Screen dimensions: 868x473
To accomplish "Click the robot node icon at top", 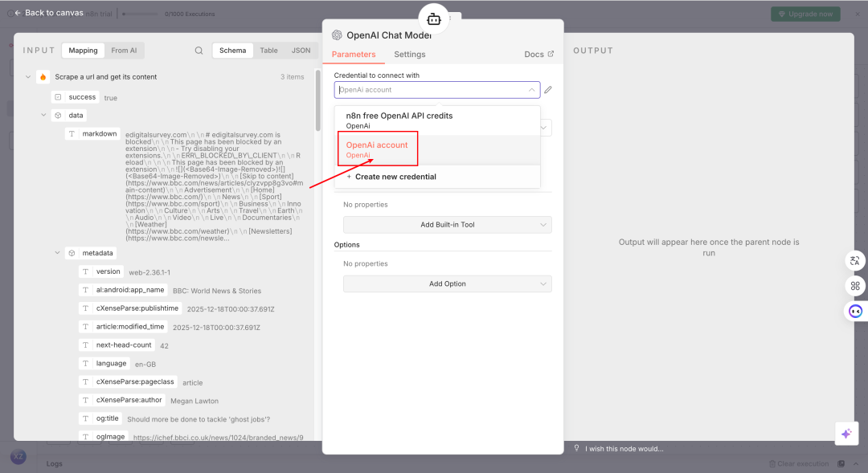I will coord(434,19).
